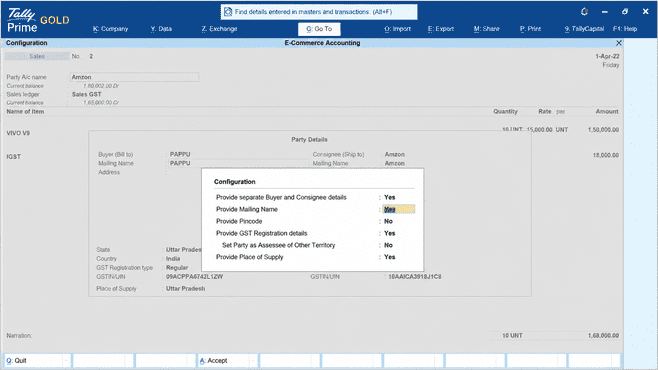Select the Sales voucher type label

pos(37,56)
